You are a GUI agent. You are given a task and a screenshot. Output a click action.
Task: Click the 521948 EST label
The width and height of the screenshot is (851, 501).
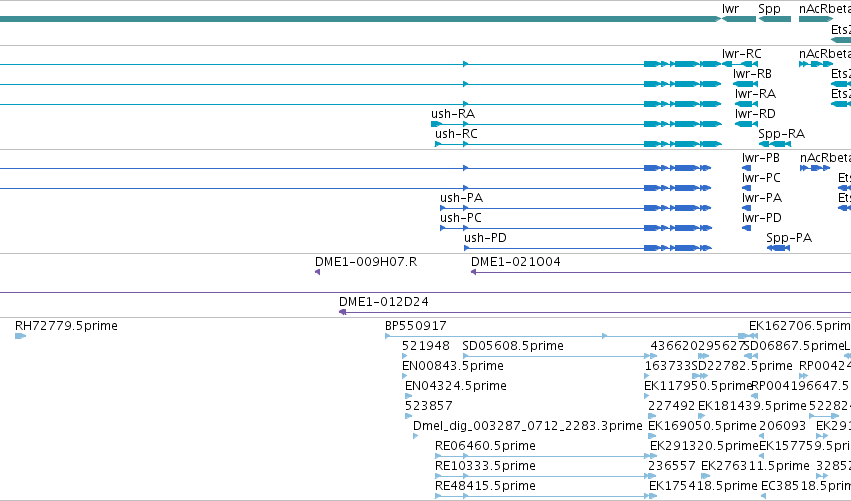(426, 346)
